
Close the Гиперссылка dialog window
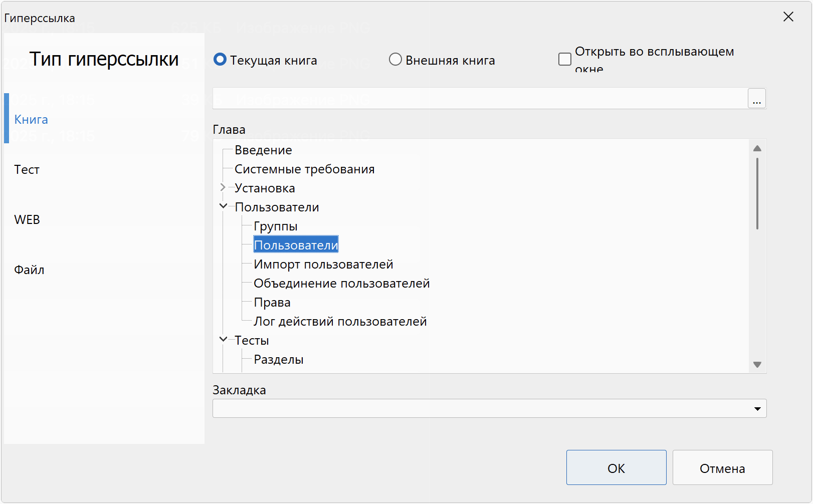coord(788,17)
